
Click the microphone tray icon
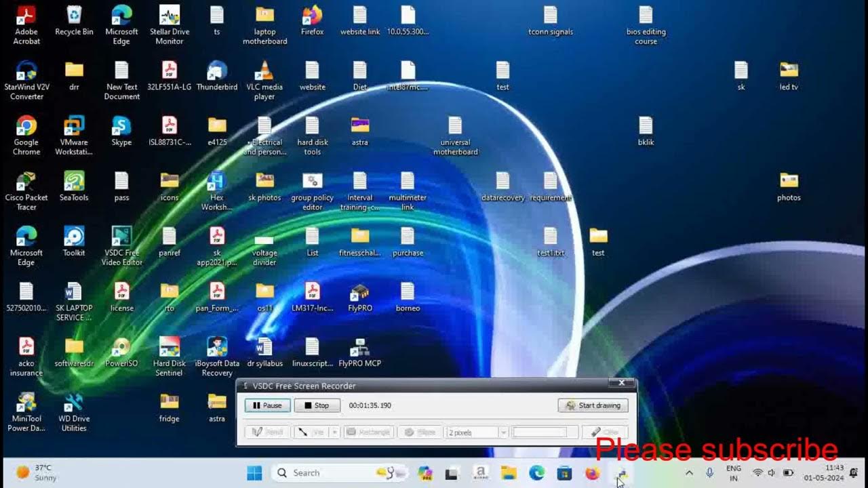(x=710, y=473)
